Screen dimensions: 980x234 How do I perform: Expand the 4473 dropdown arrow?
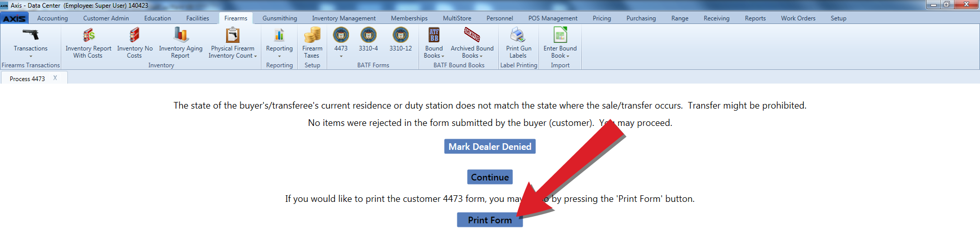[341, 56]
